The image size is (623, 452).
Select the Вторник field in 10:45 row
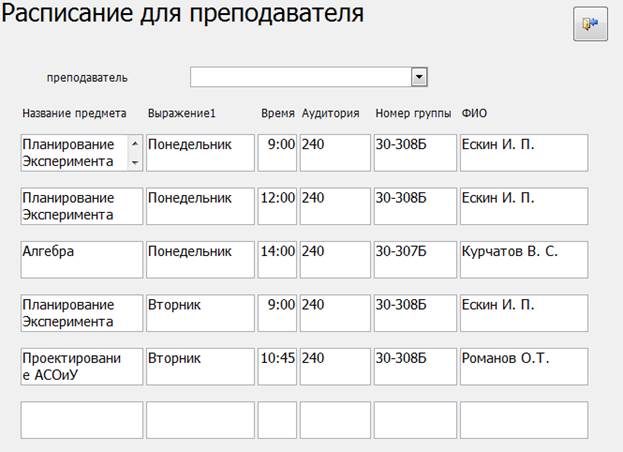pos(200,365)
